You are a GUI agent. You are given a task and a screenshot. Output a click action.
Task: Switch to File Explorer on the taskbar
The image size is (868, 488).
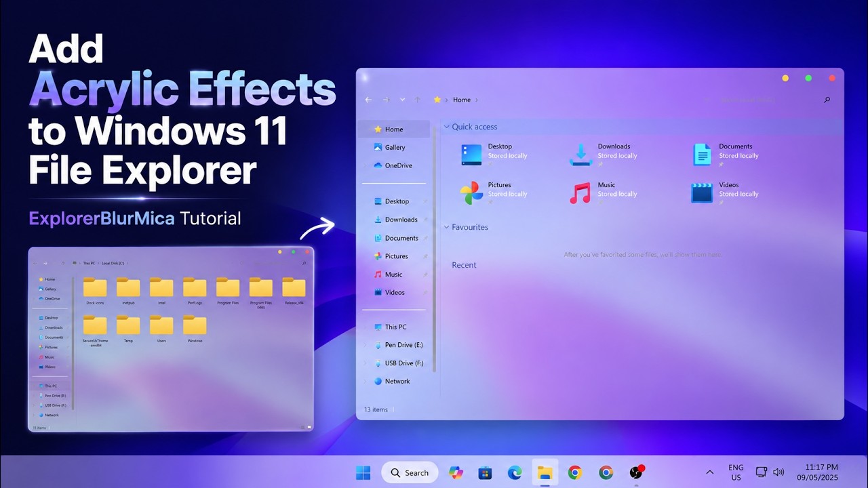point(545,472)
